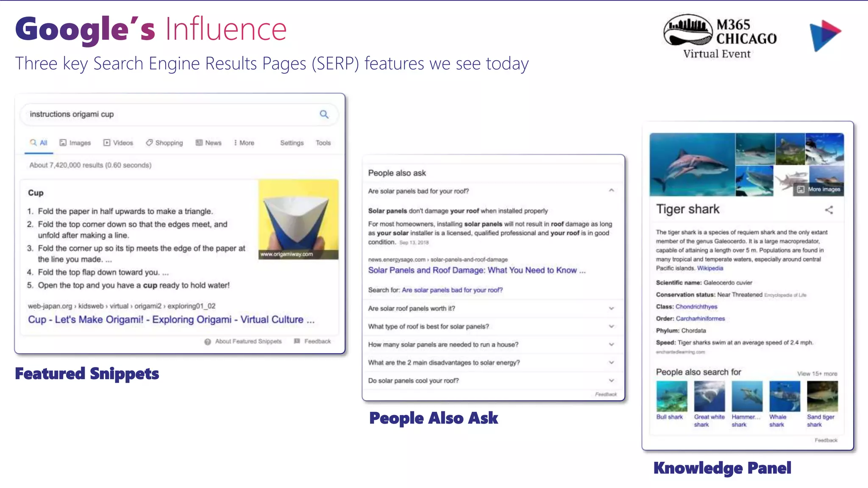Open the Cup - Let's Make Origami link
868x488 pixels.
(x=171, y=319)
